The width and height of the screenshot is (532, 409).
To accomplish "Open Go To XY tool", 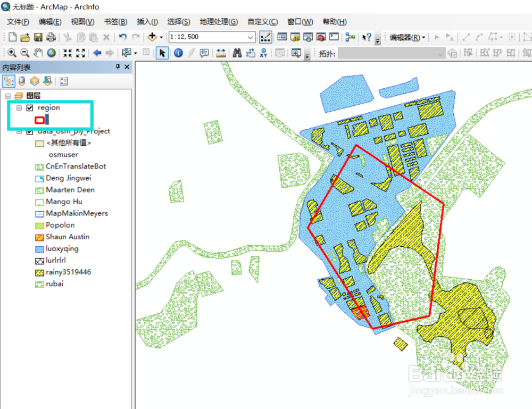I will (264, 53).
